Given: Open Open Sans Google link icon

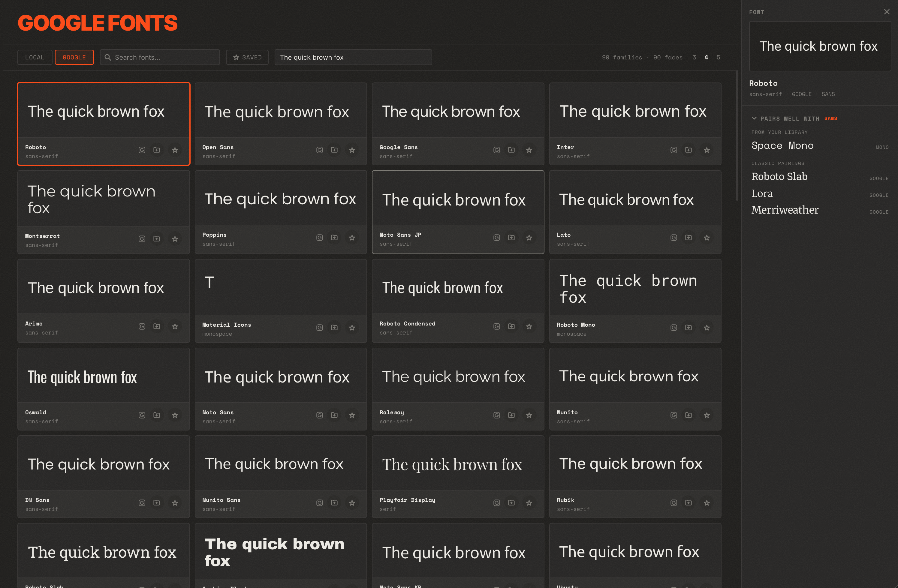Looking at the screenshot, I should click(x=320, y=150).
